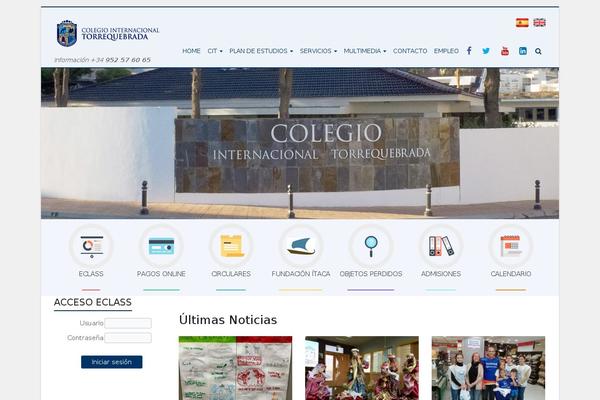
Task: Open the news thumbnail with nativity figures
Action: pyautogui.click(x=362, y=368)
